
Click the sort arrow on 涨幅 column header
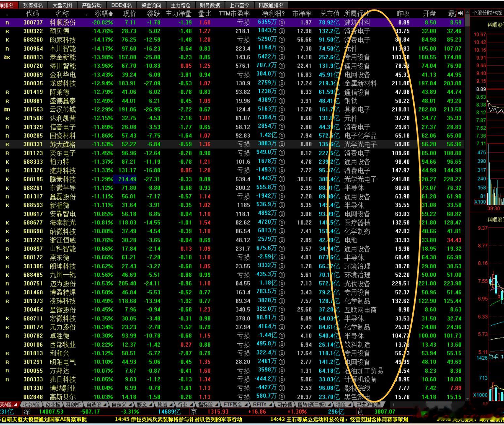tap(111, 14)
